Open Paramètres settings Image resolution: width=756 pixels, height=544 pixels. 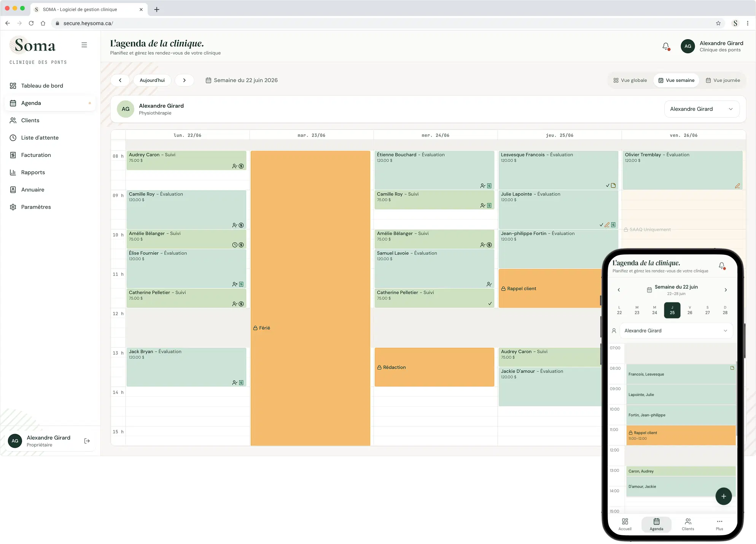(49, 207)
